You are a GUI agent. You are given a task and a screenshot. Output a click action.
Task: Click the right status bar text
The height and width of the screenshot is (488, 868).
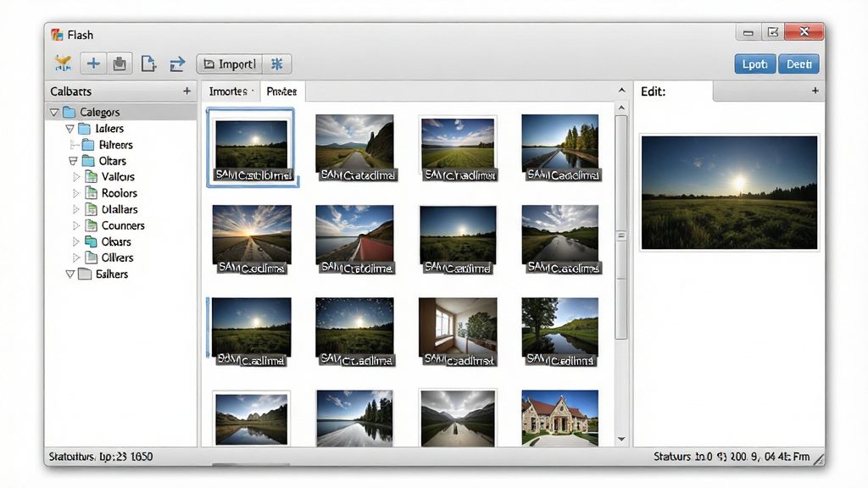coord(732,457)
